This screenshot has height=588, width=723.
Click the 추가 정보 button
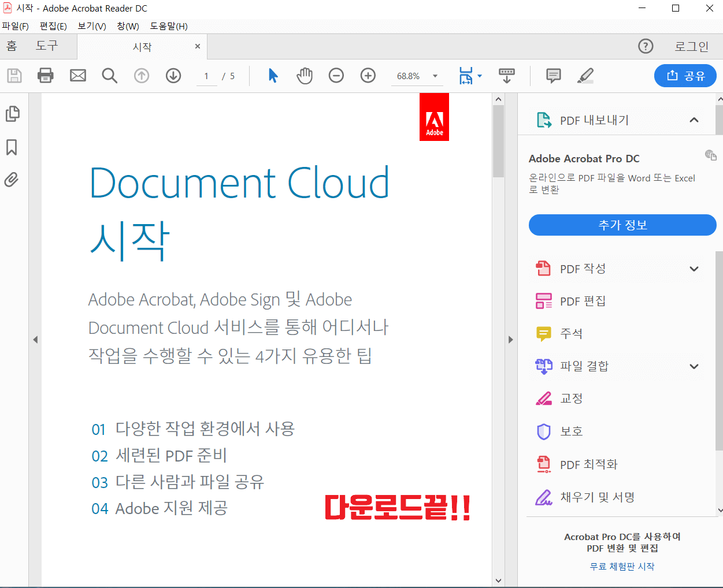click(x=622, y=225)
